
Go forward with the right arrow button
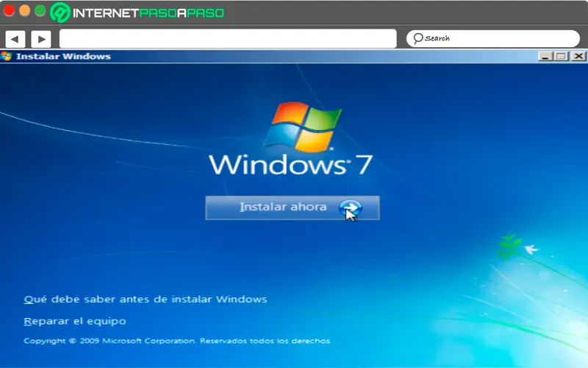pos(41,39)
